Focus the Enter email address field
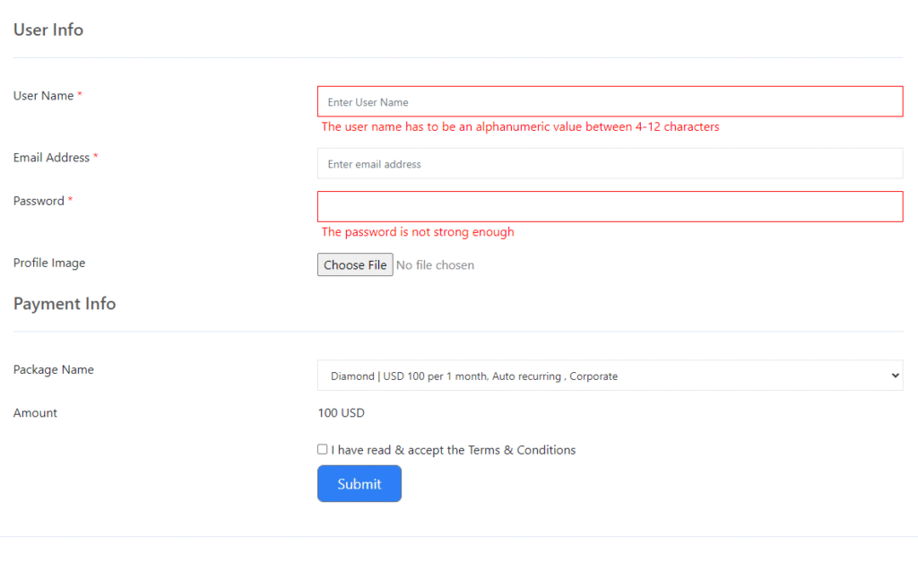This screenshot has width=918, height=588. pos(610,164)
